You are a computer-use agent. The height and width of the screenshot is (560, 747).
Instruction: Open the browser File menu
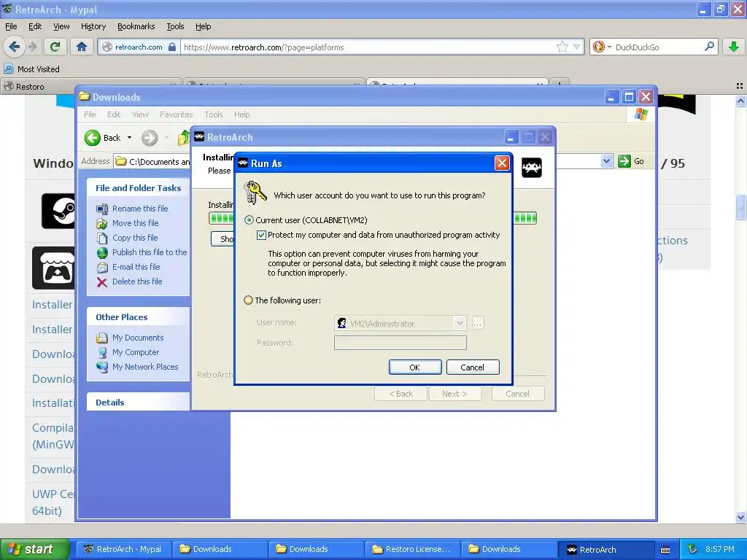click(11, 26)
